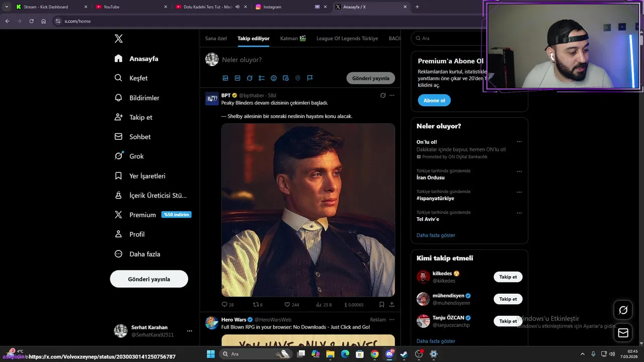Select Takip ediliyor tab

click(x=254, y=38)
